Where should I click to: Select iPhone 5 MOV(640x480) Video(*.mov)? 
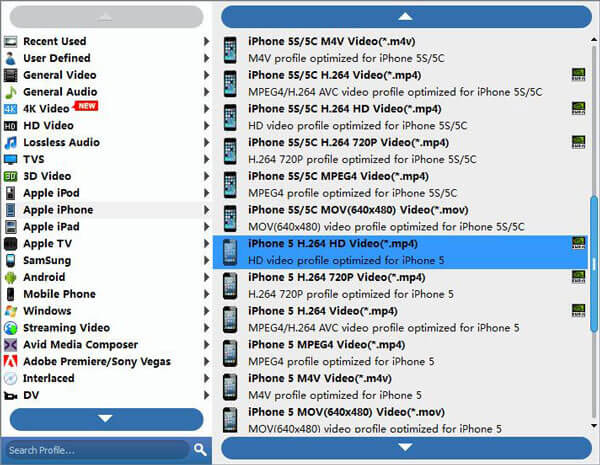[x=401, y=419]
